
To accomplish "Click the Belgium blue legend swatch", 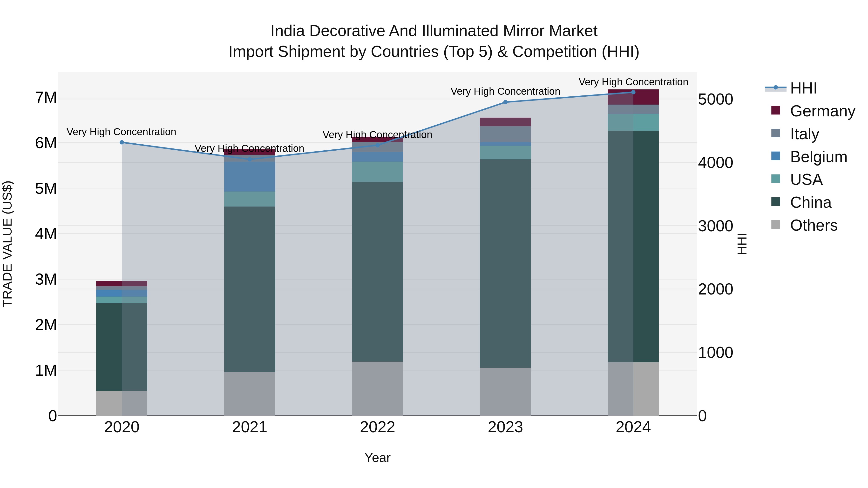I will pyautogui.click(x=776, y=156).
